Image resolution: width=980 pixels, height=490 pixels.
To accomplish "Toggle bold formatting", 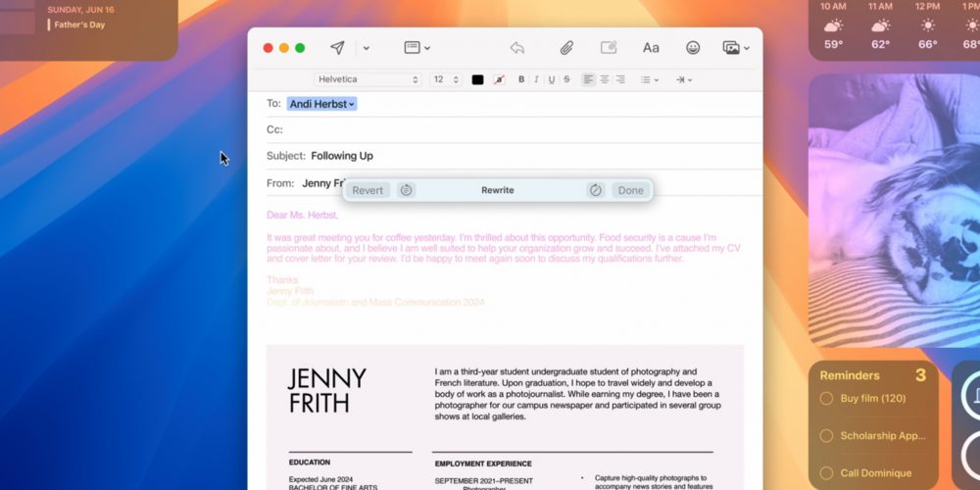I will click(x=521, y=79).
